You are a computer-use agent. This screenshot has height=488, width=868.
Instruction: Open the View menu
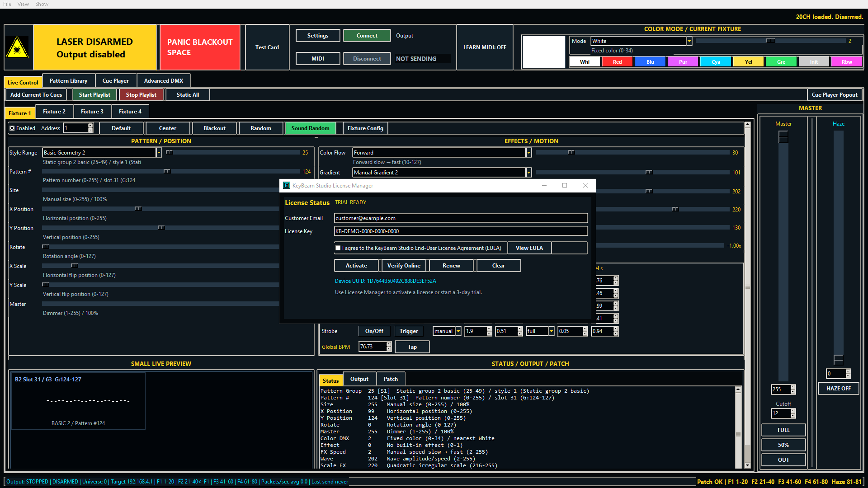click(23, 4)
